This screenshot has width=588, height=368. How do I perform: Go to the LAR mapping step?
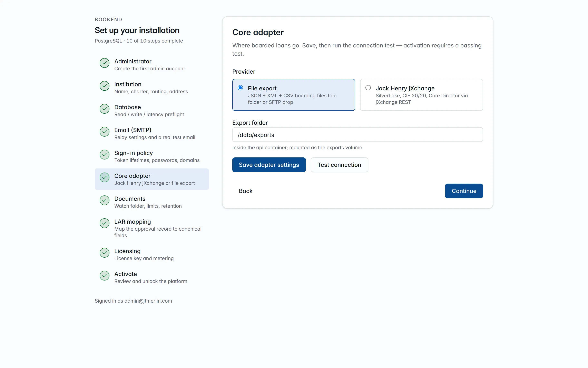[x=152, y=228]
